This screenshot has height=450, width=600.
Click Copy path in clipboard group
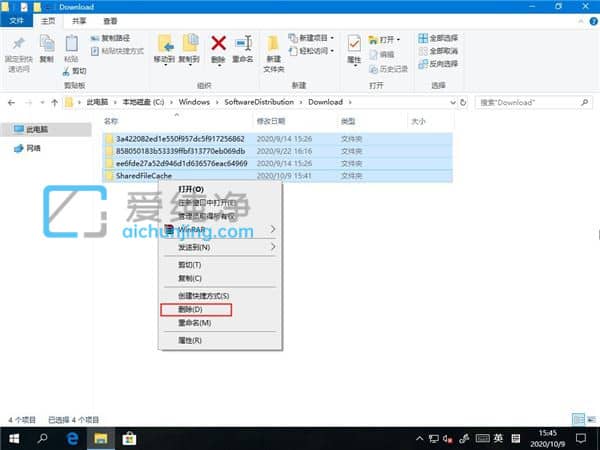[x=111, y=38]
